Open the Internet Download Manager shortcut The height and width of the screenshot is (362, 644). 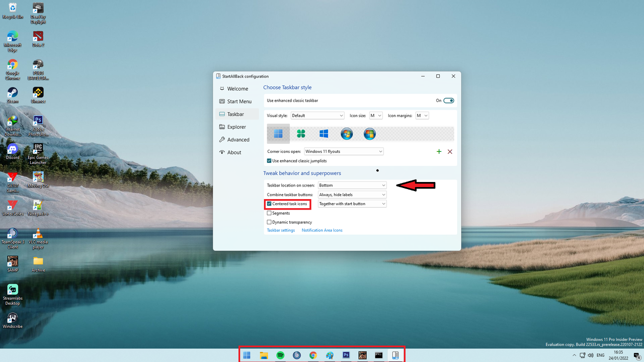point(13,126)
